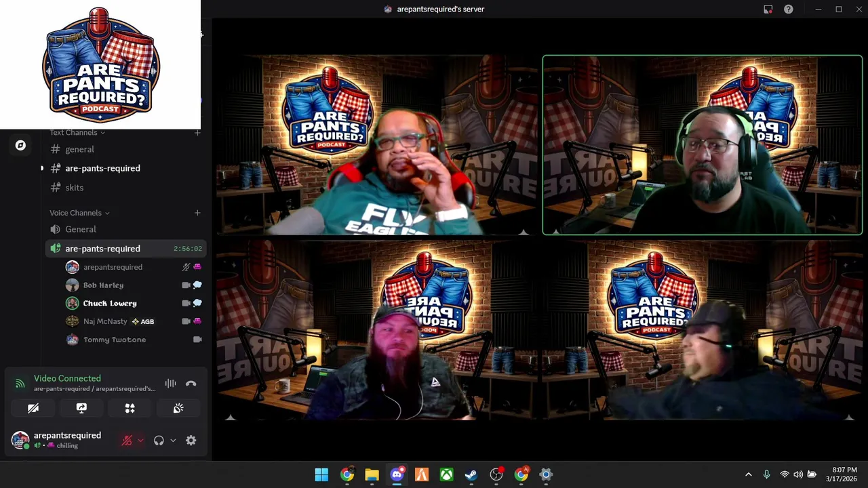Image resolution: width=868 pixels, height=488 pixels.
Task: Create a new voice channel with plus icon
Action: click(197, 213)
